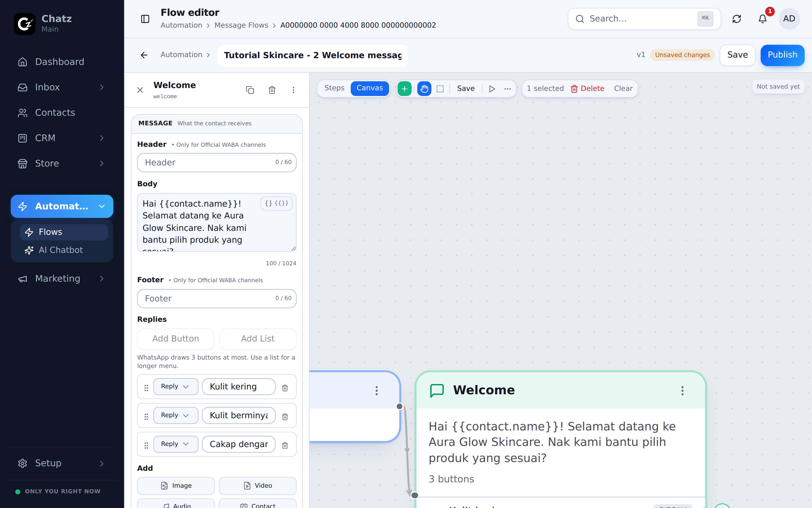The width and height of the screenshot is (812, 508).
Task: Toggle the sidebar panel icon
Action: pos(145,19)
